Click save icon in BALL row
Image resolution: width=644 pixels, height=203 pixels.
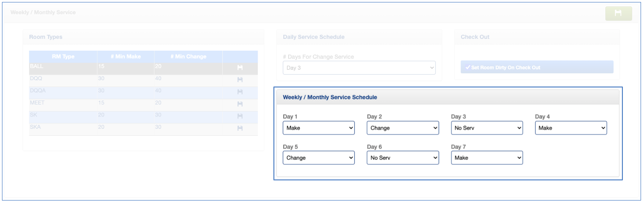[x=240, y=68]
